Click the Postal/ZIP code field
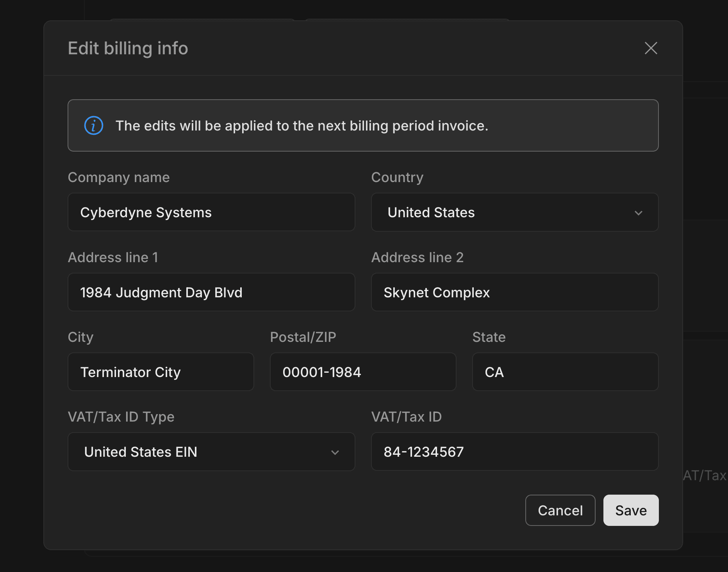This screenshot has width=728, height=572. (x=362, y=372)
